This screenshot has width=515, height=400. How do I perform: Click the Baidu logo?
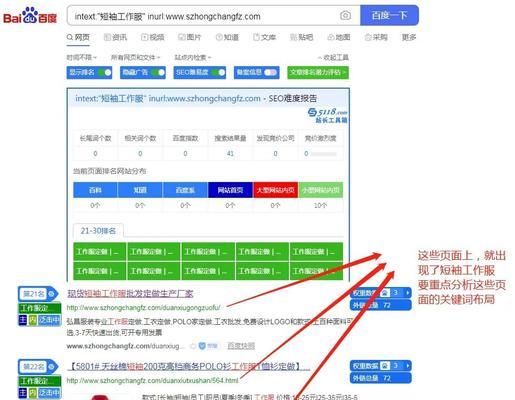tap(30, 16)
